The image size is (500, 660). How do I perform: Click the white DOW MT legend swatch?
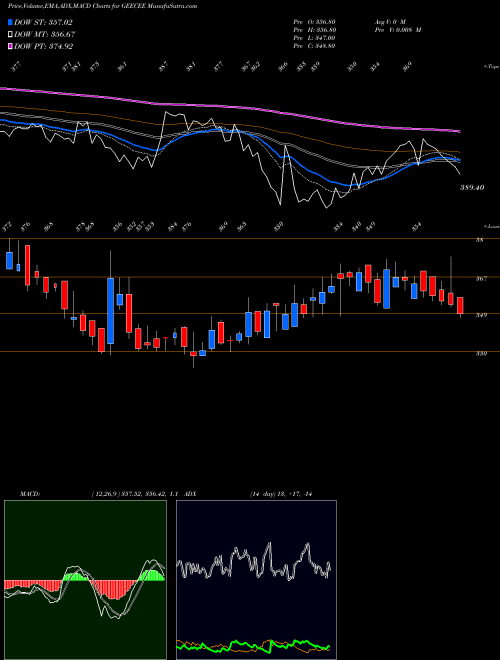coord(10,34)
